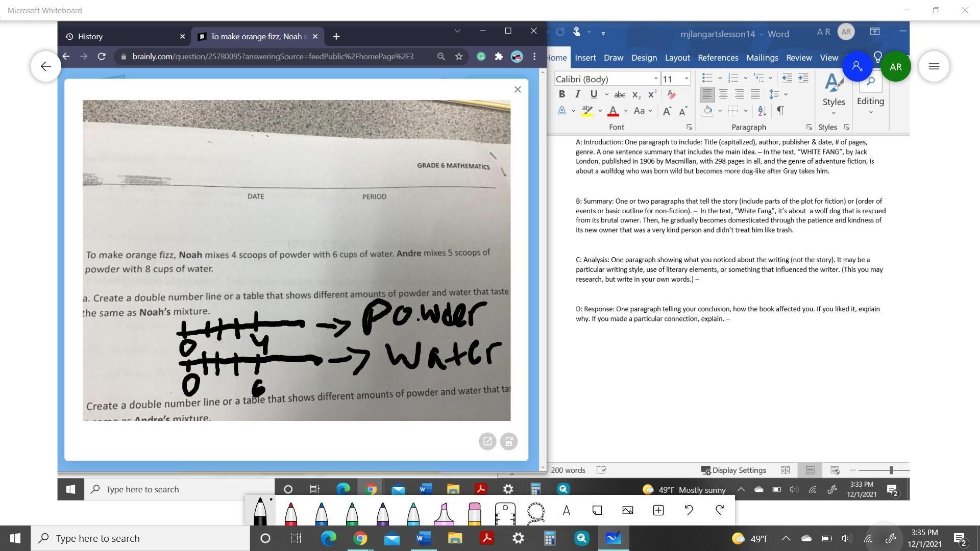Screen dimensions: 980x551
Task: Go back using the Whiteboard back arrow
Action: point(46,66)
